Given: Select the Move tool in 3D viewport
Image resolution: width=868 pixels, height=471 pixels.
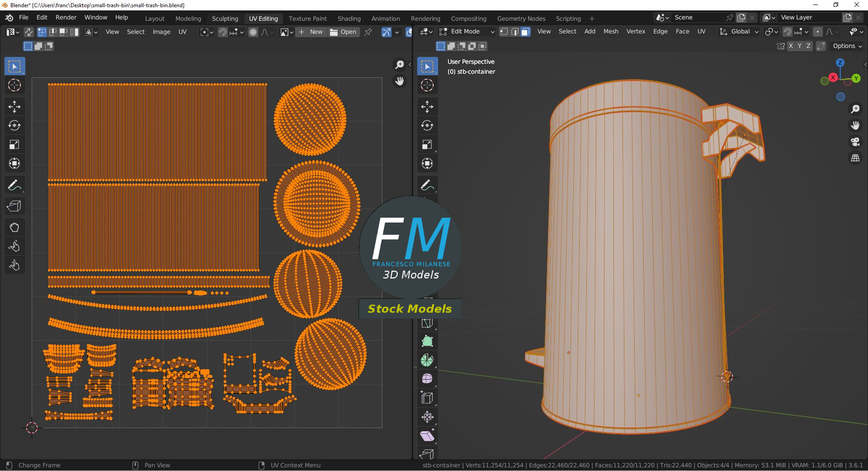Looking at the screenshot, I should tap(427, 107).
